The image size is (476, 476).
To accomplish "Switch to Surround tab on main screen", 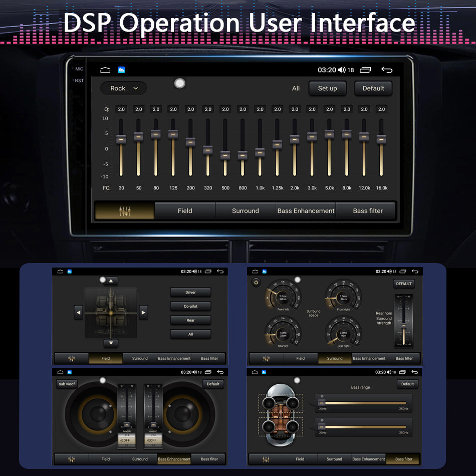I will (246, 210).
